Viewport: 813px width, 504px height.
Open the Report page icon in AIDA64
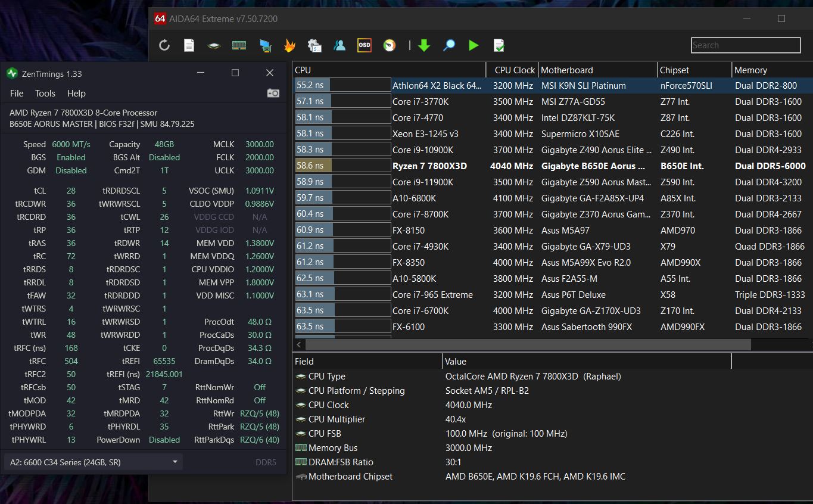coord(189,45)
